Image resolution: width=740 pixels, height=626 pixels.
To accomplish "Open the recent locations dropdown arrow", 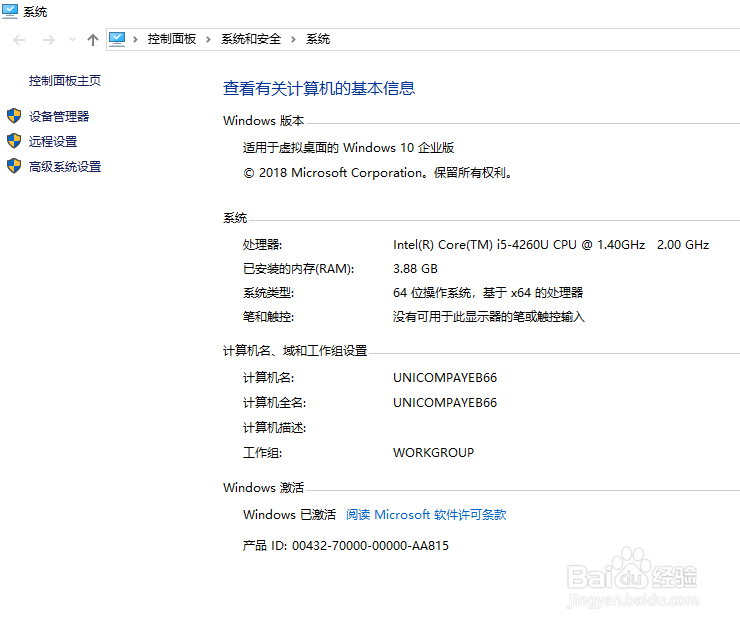I will 72,40.
